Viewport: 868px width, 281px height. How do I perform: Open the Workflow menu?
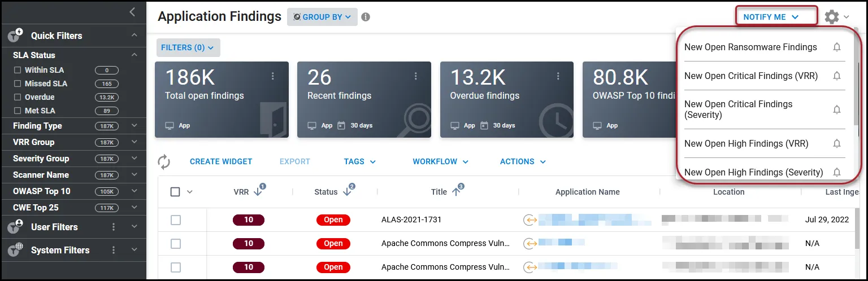point(441,161)
